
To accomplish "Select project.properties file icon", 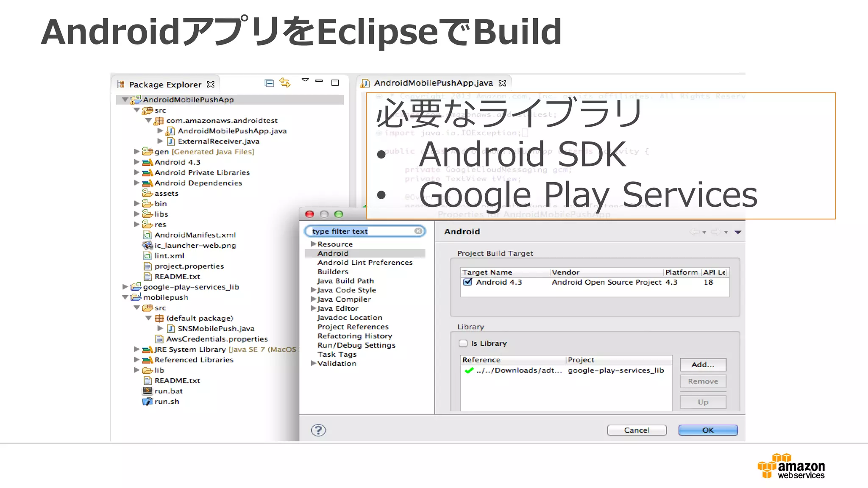I will 147,266.
